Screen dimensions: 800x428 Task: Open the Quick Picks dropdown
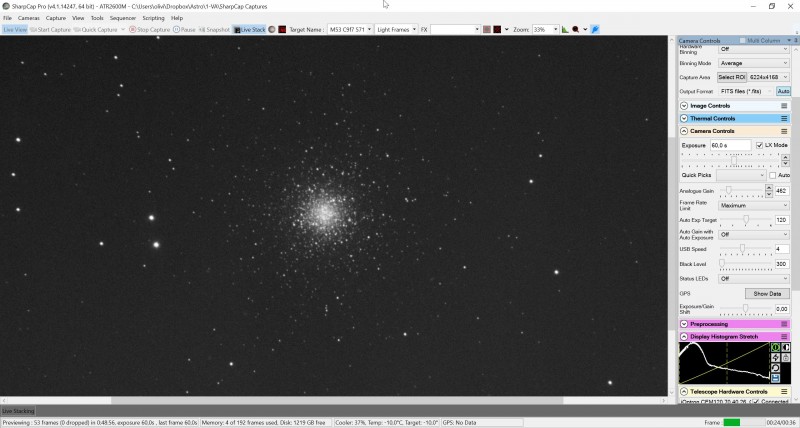click(x=741, y=175)
